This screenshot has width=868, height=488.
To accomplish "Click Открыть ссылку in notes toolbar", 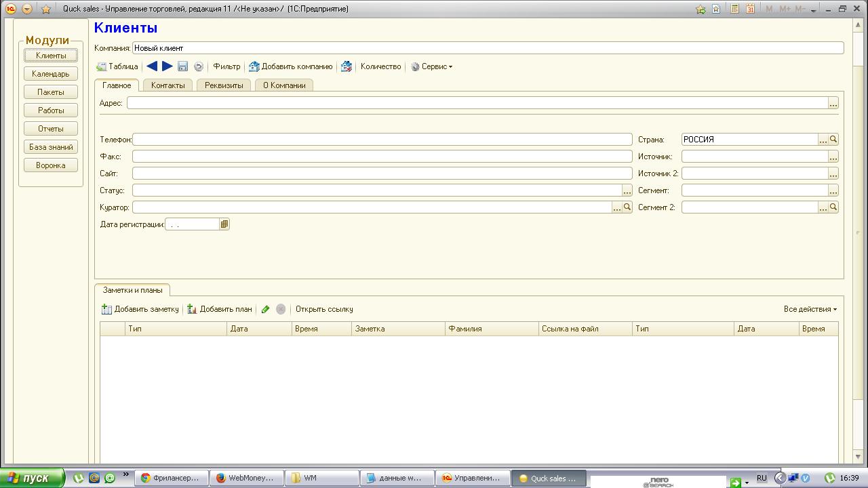I will pyautogui.click(x=324, y=309).
